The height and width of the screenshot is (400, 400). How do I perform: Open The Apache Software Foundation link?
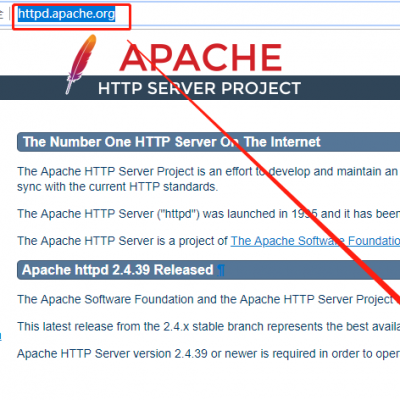315,241
